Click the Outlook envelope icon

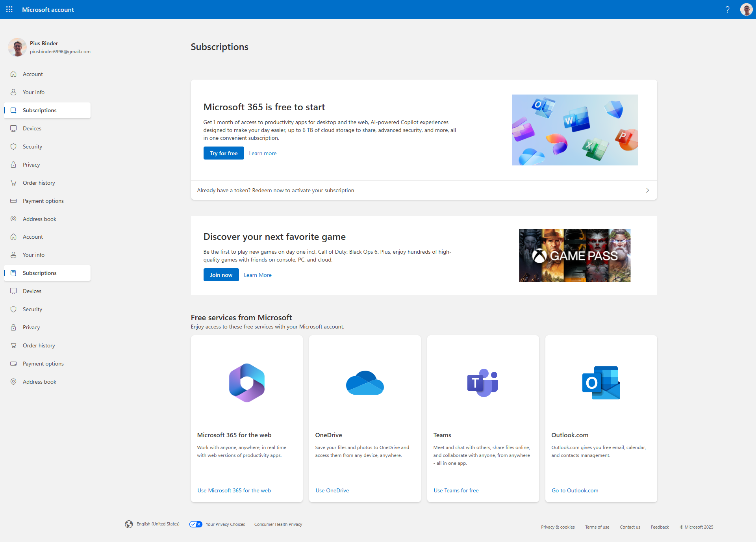point(601,382)
